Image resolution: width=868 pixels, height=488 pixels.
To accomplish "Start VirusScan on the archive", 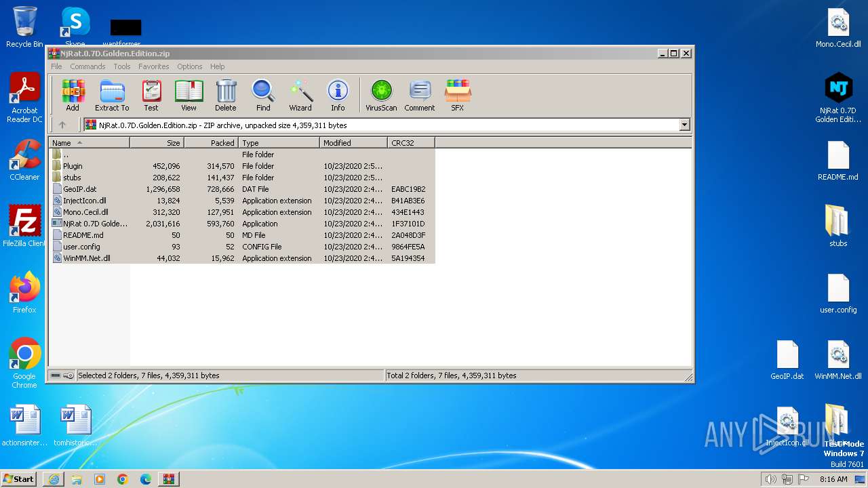I will pos(381,96).
